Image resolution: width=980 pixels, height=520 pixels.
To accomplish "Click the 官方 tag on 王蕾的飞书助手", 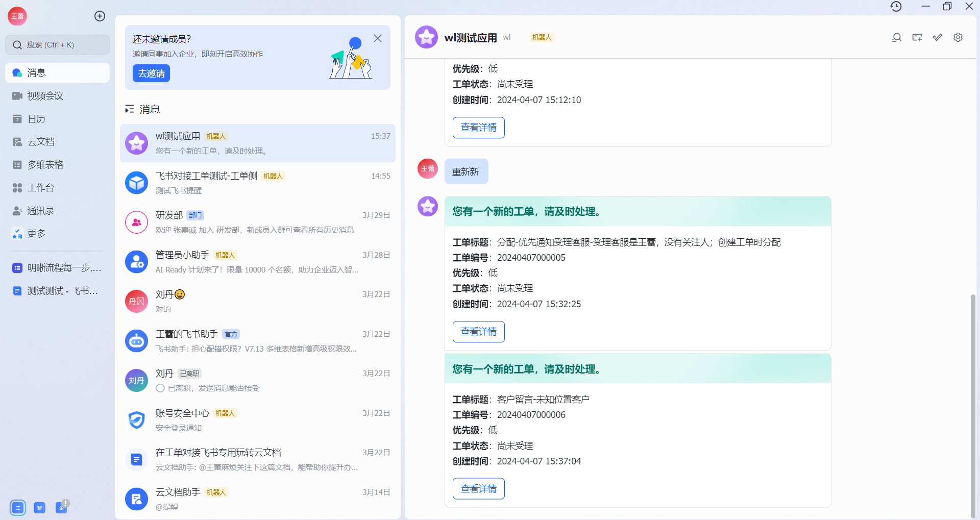I will pos(231,334).
